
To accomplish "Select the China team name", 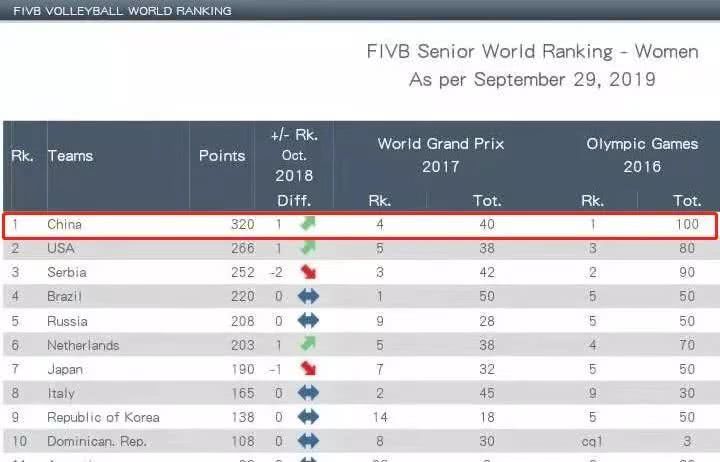I will coord(65,224).
